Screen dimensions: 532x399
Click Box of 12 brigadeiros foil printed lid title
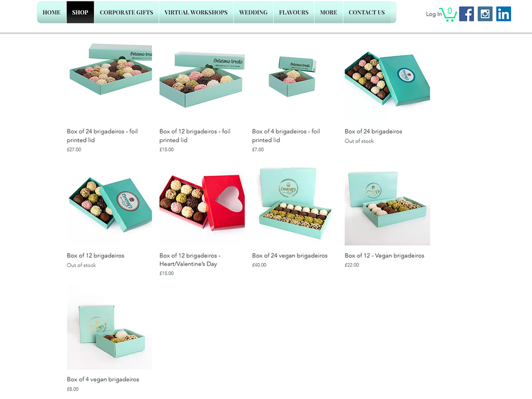(x=195, y=136)
